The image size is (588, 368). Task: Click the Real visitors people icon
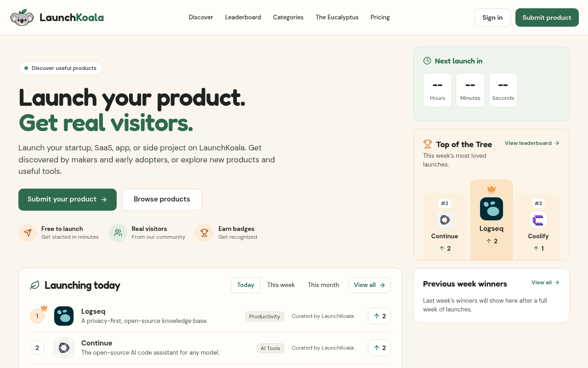[x=118, y=233]
